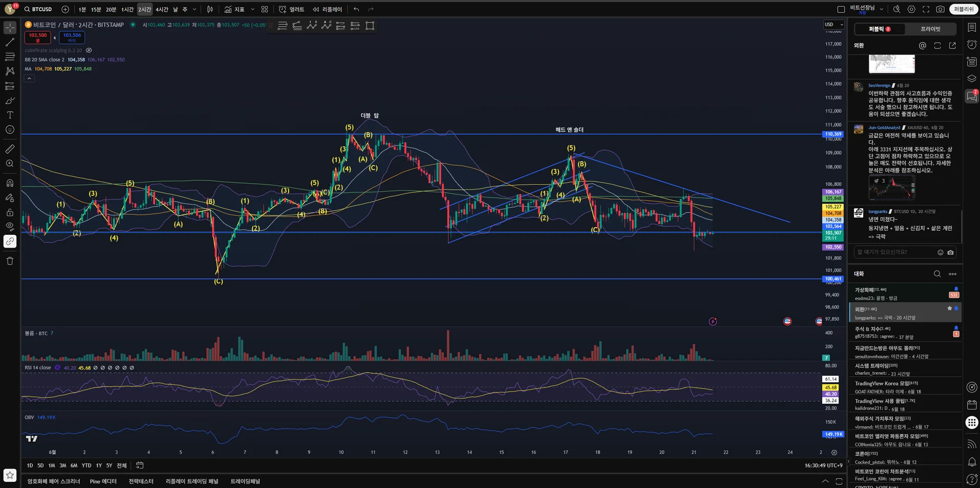This screenshot has height=488, width=980.
Task: Toggle visibility of coinPirate scalping indicator
Action: [89, 51]
